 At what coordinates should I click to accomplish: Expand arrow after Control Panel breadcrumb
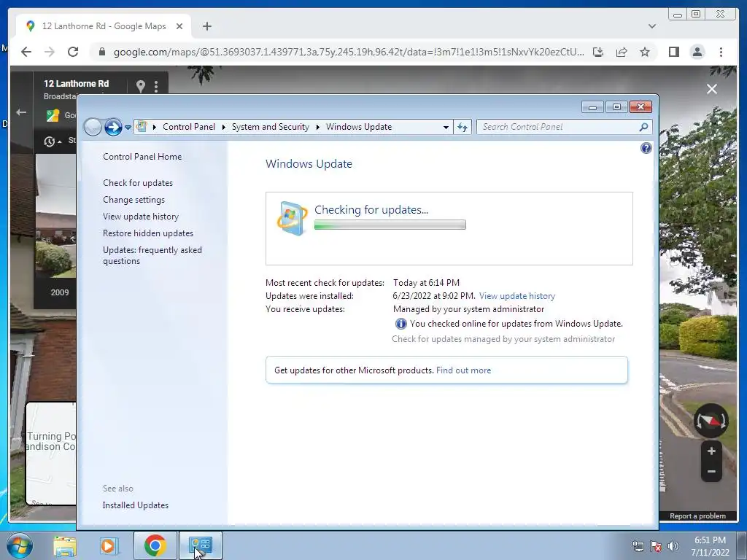pos(223,127)
